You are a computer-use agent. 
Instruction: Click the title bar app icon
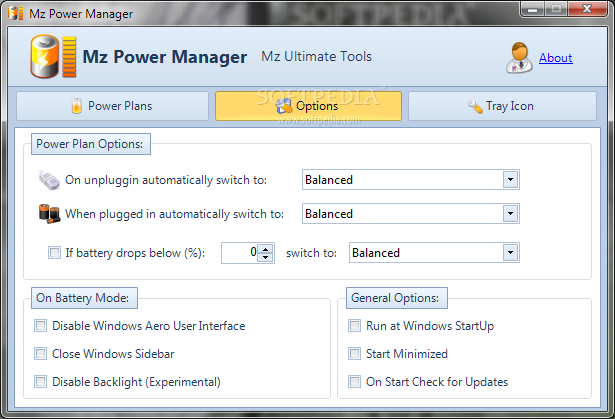pos(16,13)
